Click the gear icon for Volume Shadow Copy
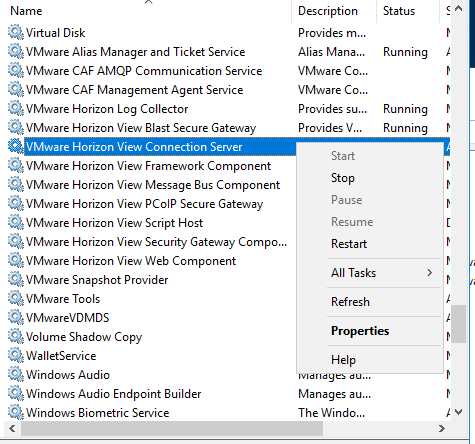This screenshot has width=475, height=444. [x=15, y=336]
